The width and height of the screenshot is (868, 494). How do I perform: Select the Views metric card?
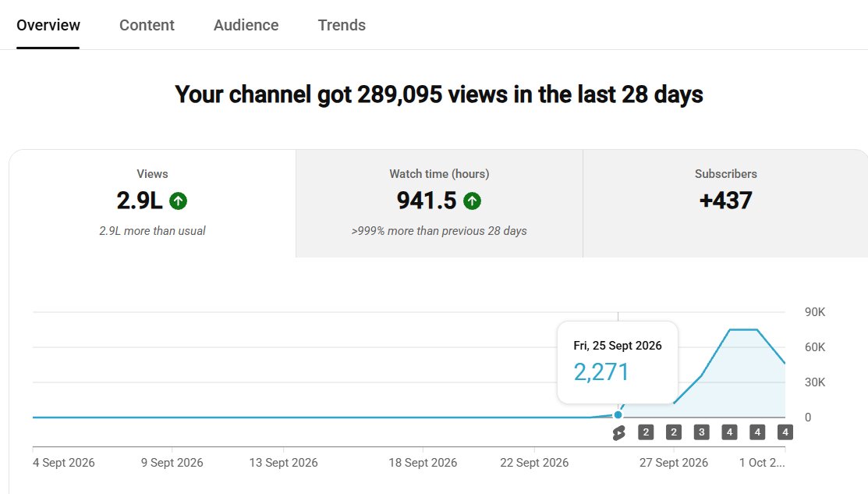pyautogui.click(x=152, y=203)
